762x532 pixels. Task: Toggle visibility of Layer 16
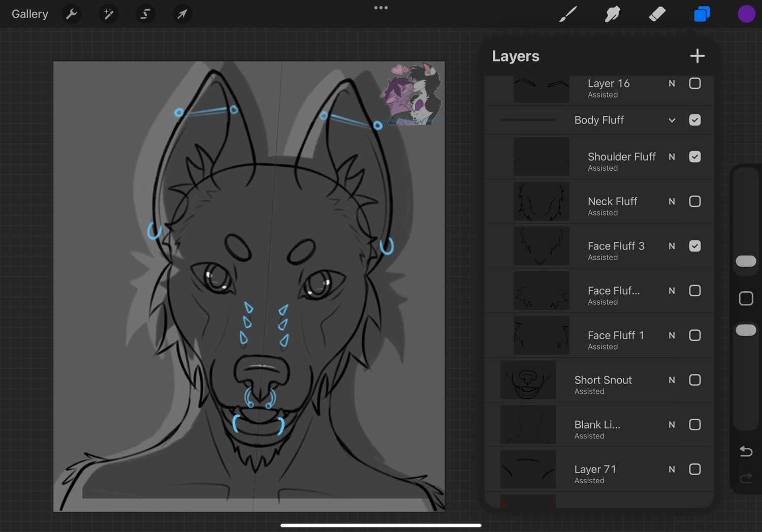[x=695, y=83]
